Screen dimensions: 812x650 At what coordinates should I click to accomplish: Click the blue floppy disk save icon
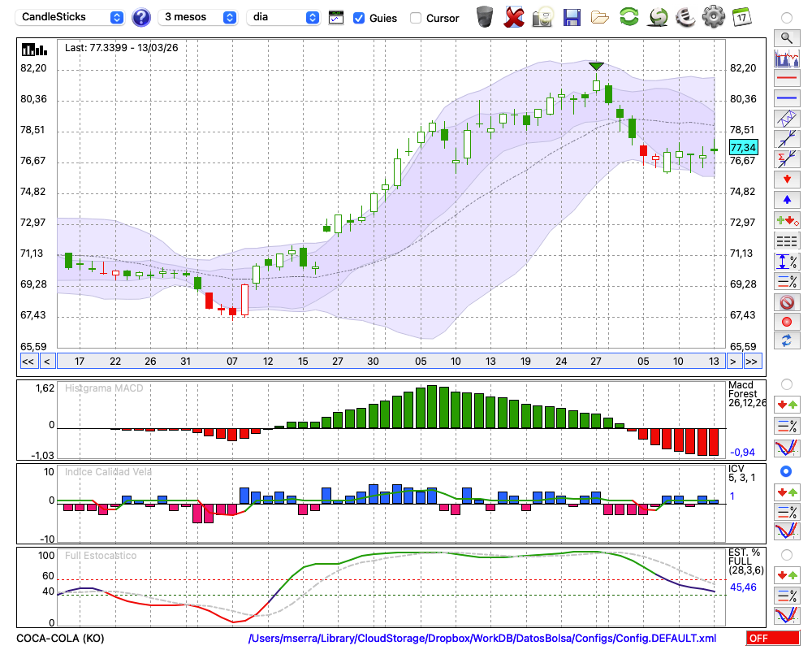tap(572, 16)
